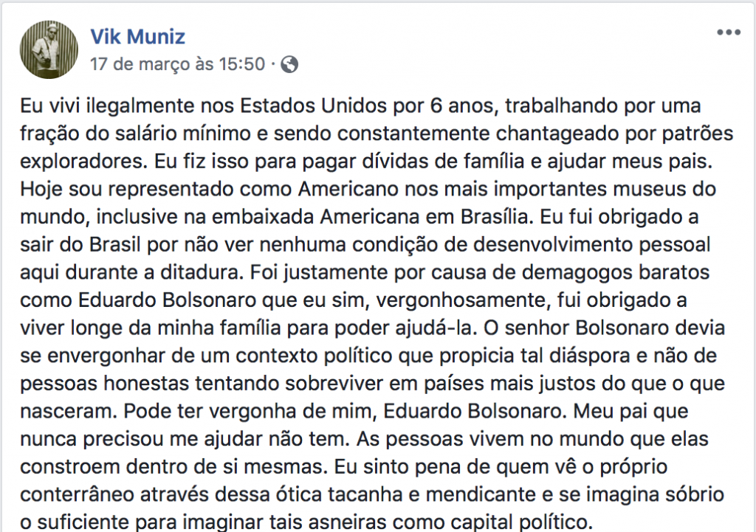Click the word 'constroem' in the post
Image resolution: width=756 pixels, height=532 pixels.
[70, 467]
